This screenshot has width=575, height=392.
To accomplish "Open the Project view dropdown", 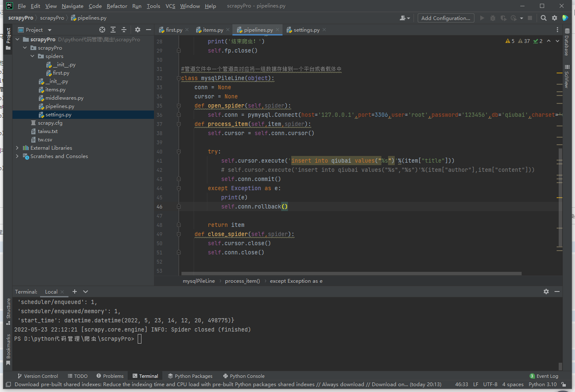I will click(50, 30).
